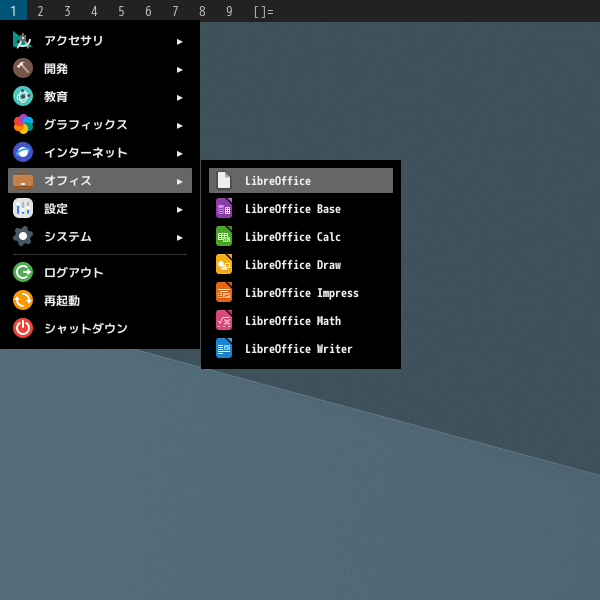
Task: Open the インターネット menu entry
Action: [100, 152]
